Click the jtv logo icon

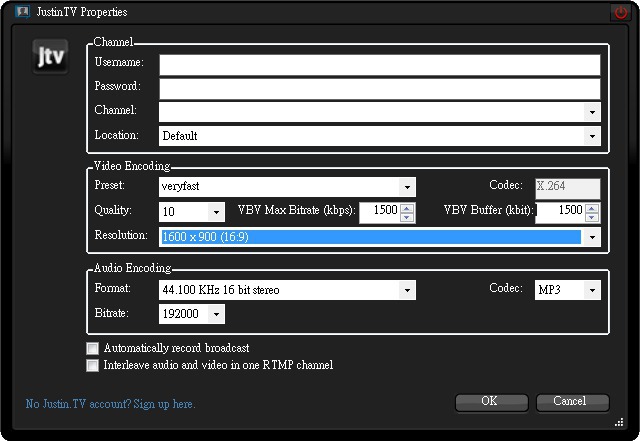[51, 56]
